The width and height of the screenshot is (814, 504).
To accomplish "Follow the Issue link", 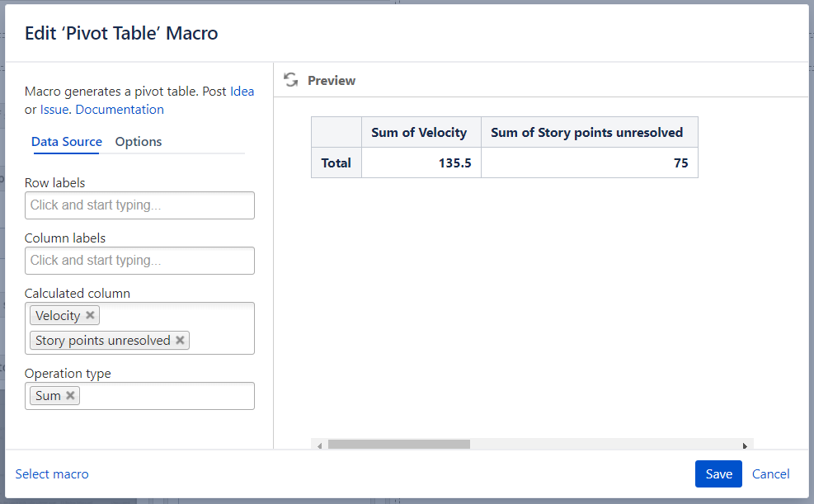I will 54,110.
